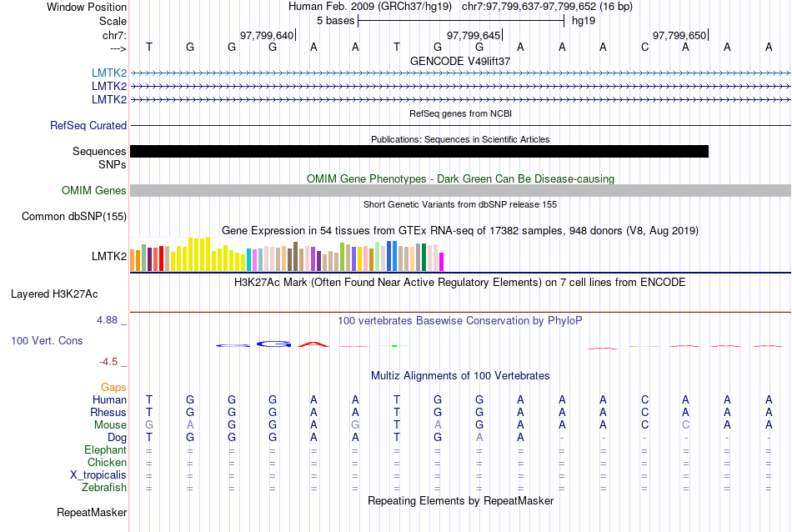Open 100 vertebrates Basewise Conservation by PhyloP title
792x532 pixels.
(x=460, y=321)
